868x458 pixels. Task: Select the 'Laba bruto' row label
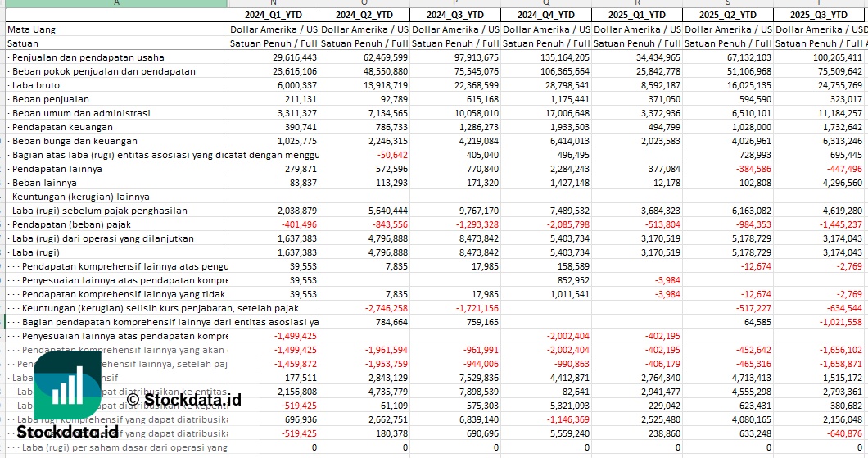[35, 85]
